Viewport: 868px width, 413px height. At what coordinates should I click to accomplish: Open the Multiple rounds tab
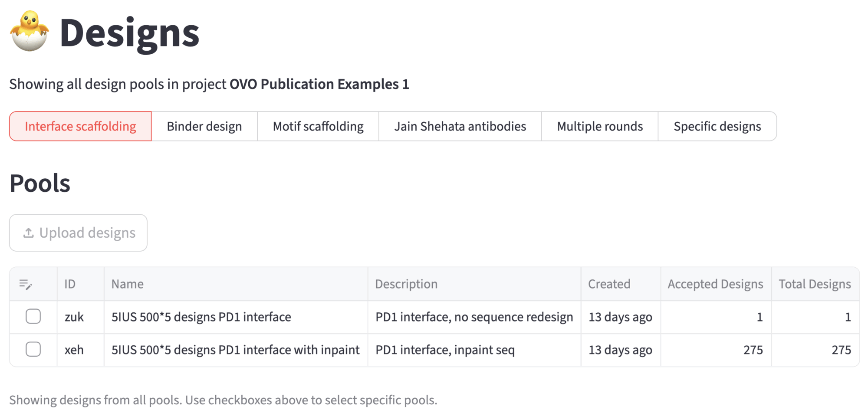click(600, 126)
